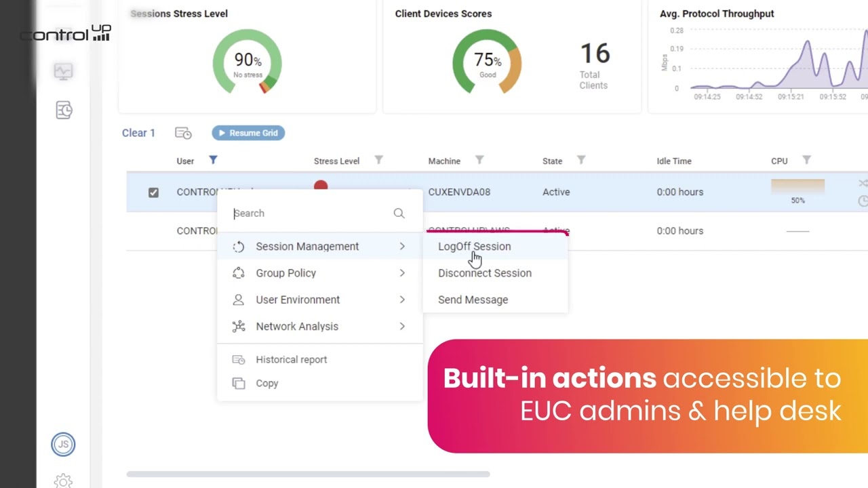The width and height of the screenshot is (868, 488).
Task: Open the Stress Level column filter
Action: [378, 160]
